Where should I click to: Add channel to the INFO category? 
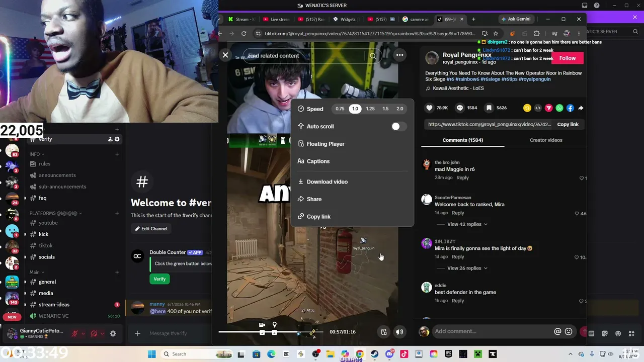pos(117,154)
